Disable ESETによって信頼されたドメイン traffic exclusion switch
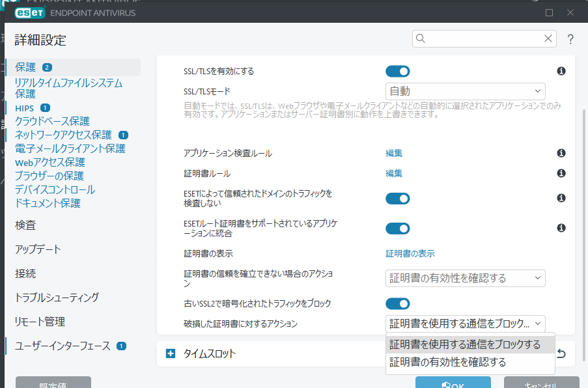 click(397, 198)
